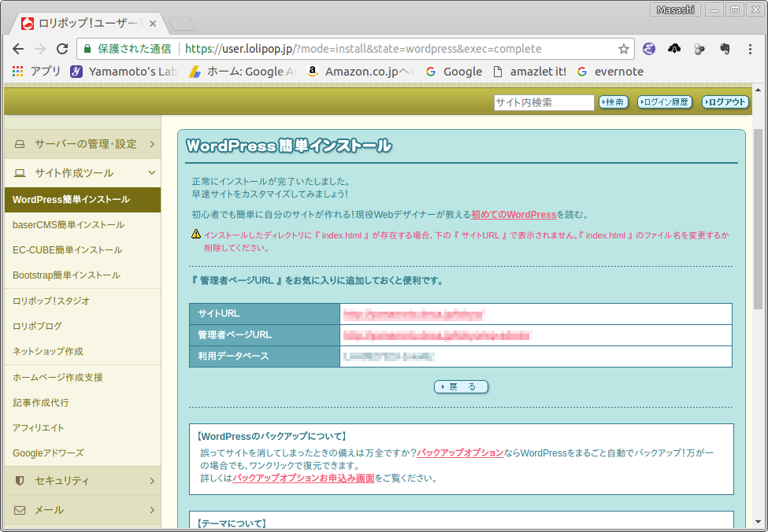Image resolution: width=768 pixels, height=532 pixels.
Task: Open ロリポップ！スタジオ
Action: coord(51,301)
